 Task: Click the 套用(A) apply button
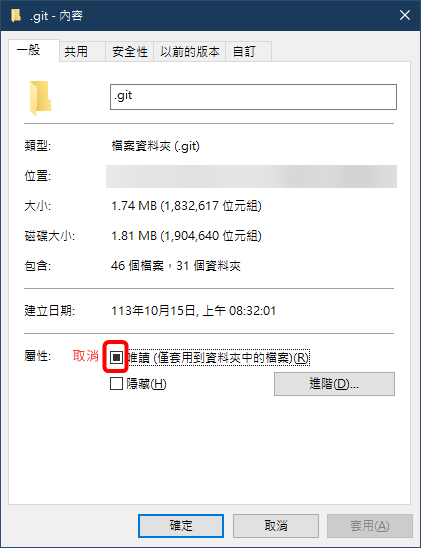(x=370, y=526)
